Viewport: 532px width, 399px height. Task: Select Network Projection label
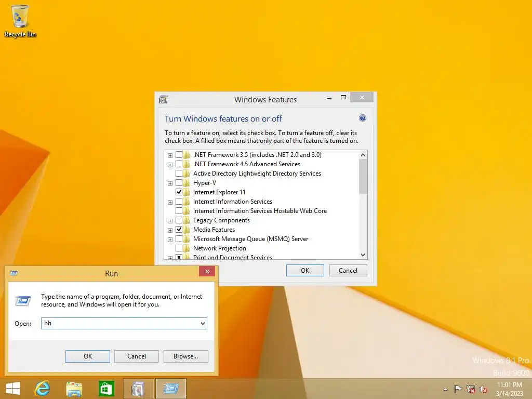pyautogui.click(x=220, y=248)
